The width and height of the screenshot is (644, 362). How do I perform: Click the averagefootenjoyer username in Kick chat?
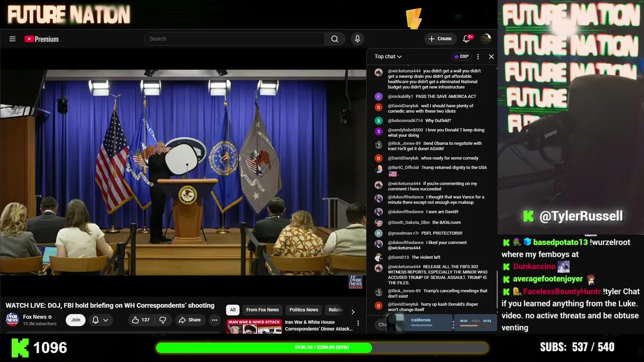[x=548, y=279]
